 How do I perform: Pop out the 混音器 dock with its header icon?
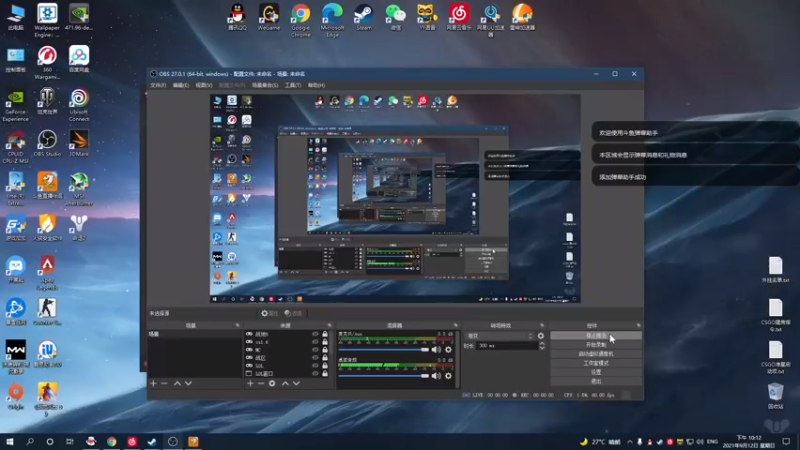[x=456, y=326]
